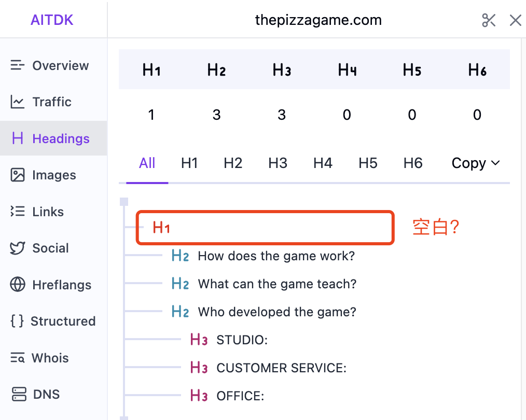Click the empty H1 heading row

click(265, 228)
